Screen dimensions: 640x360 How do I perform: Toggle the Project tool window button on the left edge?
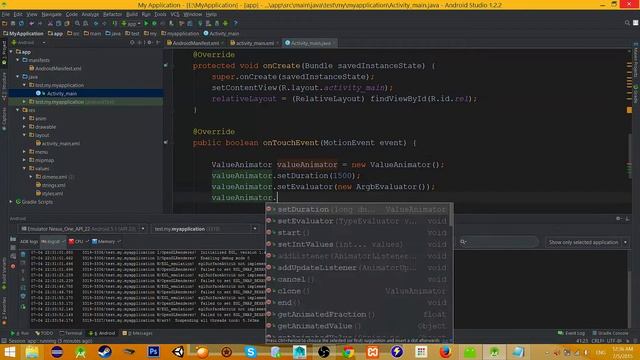[4, 53]
